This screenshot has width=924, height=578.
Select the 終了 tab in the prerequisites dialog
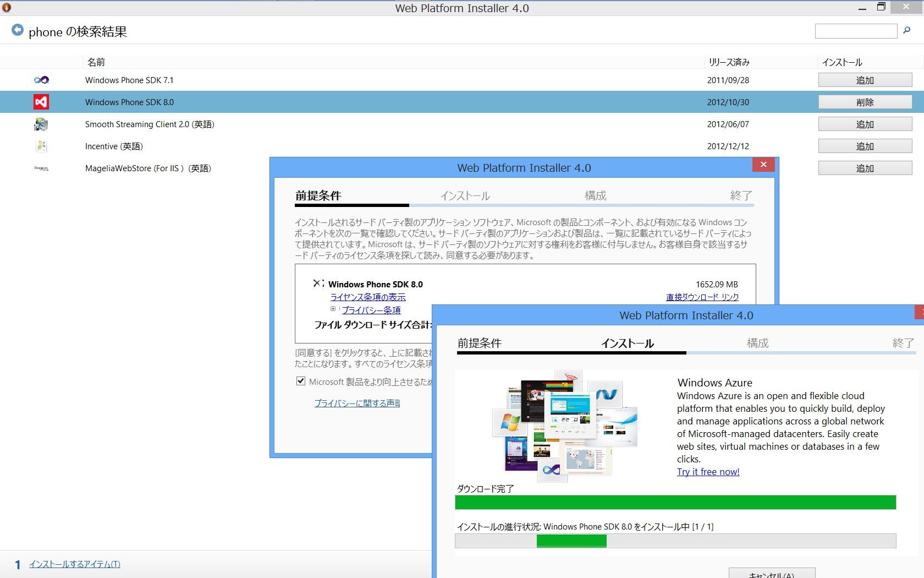pos(741,196)
